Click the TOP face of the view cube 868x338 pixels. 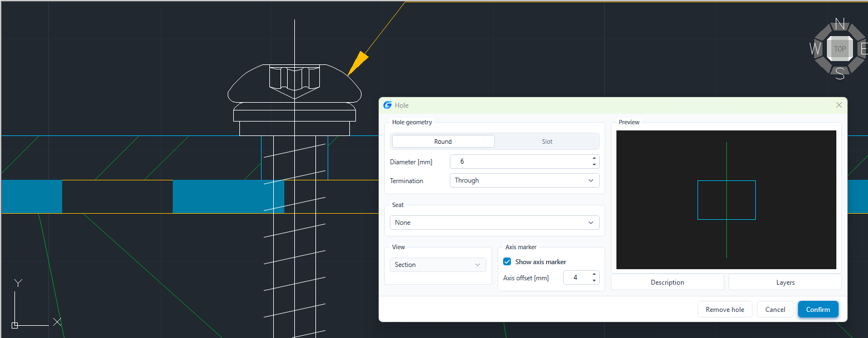(840, 49)
